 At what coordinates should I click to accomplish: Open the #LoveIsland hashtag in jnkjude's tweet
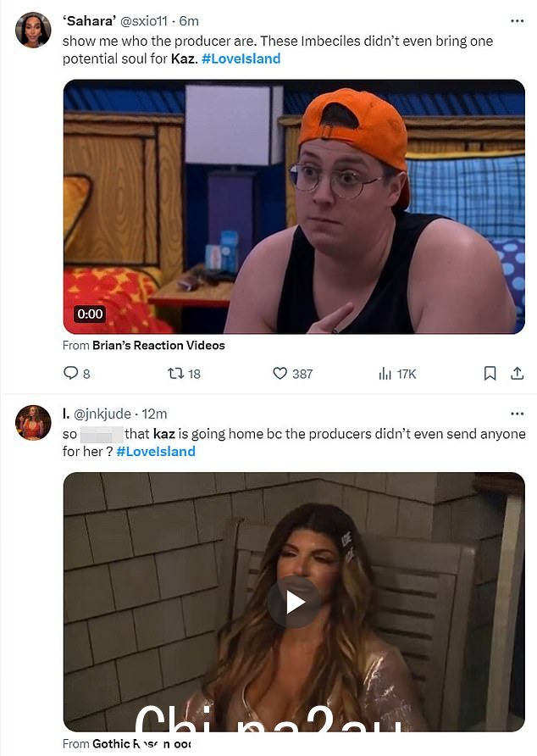[x=156, y=452]
